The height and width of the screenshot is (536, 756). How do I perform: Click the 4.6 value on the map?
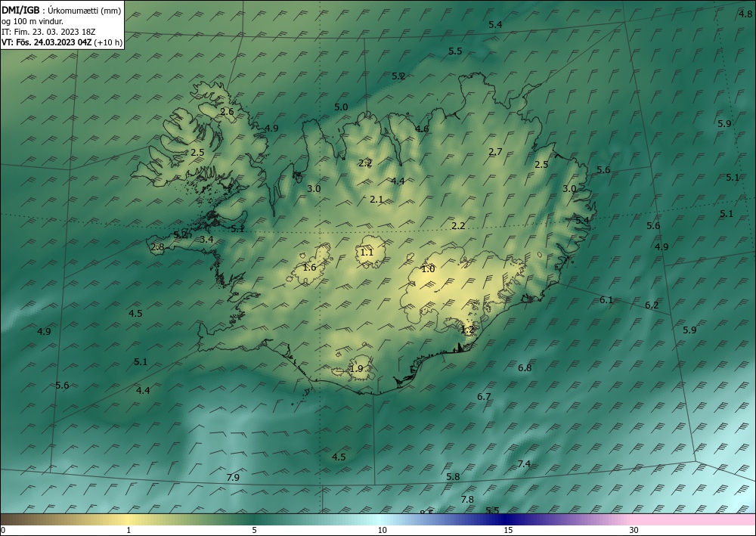(422, 129)
